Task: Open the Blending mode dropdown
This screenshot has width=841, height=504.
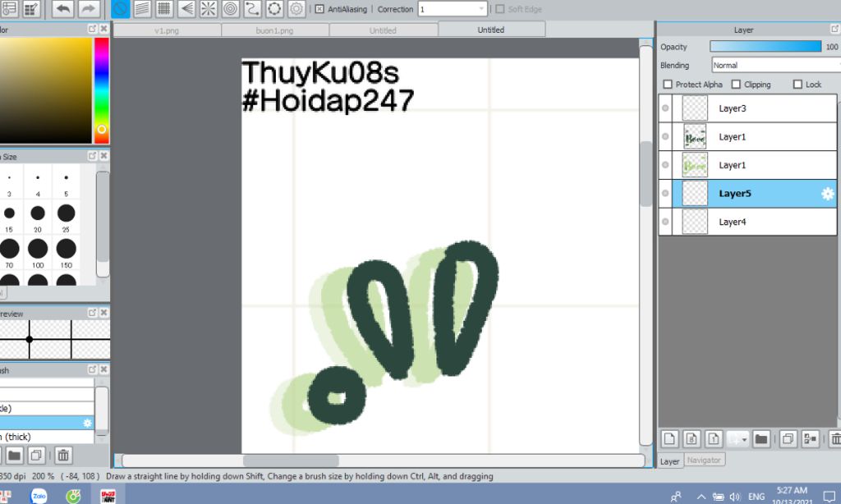Action: click(776, 66)
